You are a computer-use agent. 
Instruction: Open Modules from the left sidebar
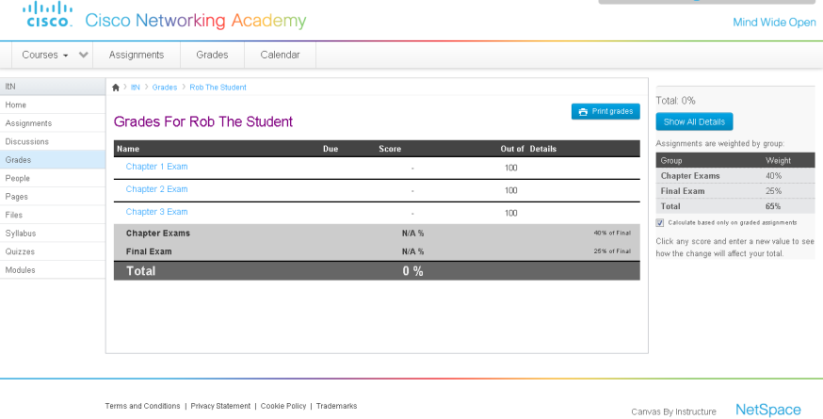coord(20,270)
